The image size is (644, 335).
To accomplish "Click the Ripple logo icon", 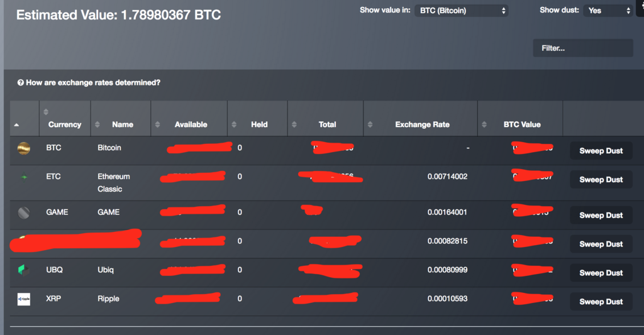I will pyautogui.click(x=24, y=299).
